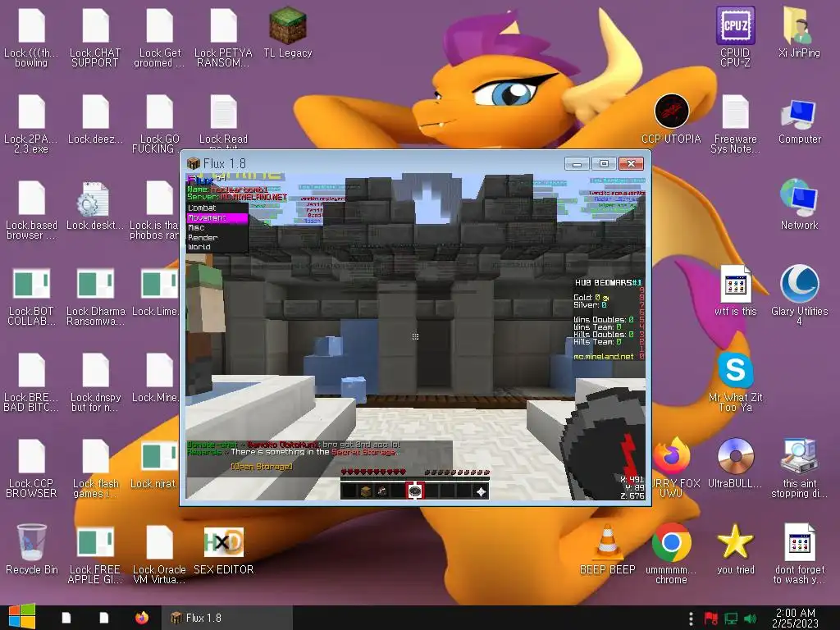The width and height of the screenshot is (840, 630).
Task: Show hidden tray icons via dots button
Action: (691, 619)
